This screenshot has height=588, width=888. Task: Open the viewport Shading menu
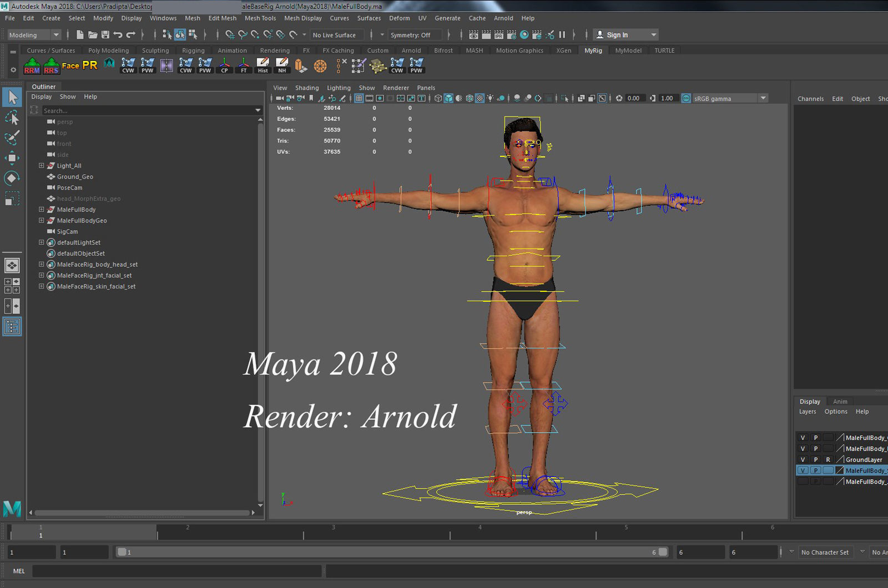pyautogui.click(x=307, y=88)
